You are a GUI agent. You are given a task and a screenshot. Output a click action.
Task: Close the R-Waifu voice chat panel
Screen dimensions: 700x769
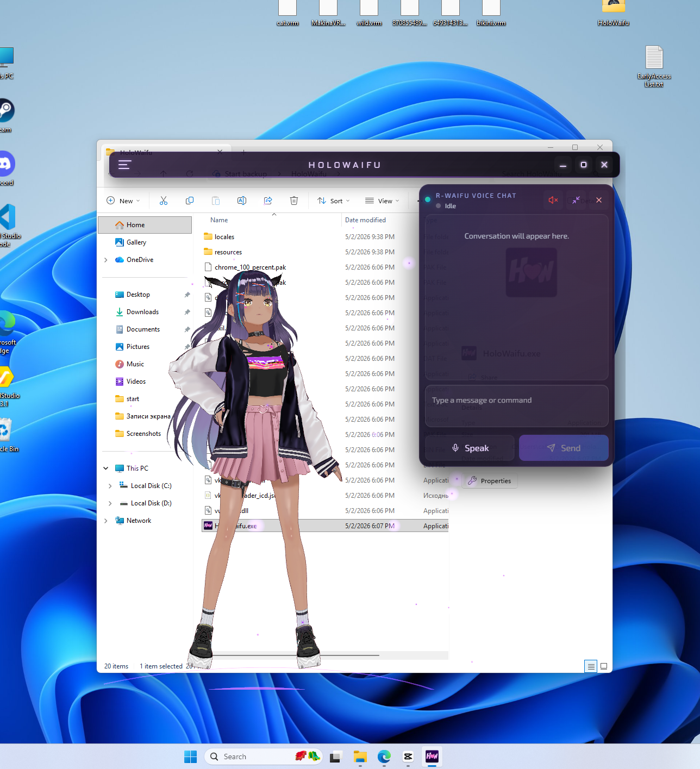(599, 200)
